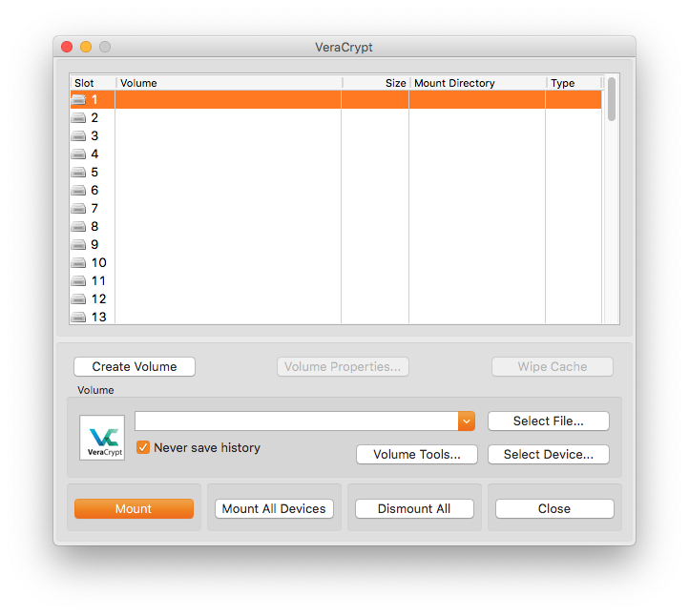The height and width of the screenshot is (616, 689).
Task: Select the drive icon for slot 7
Action: [78, 209]
